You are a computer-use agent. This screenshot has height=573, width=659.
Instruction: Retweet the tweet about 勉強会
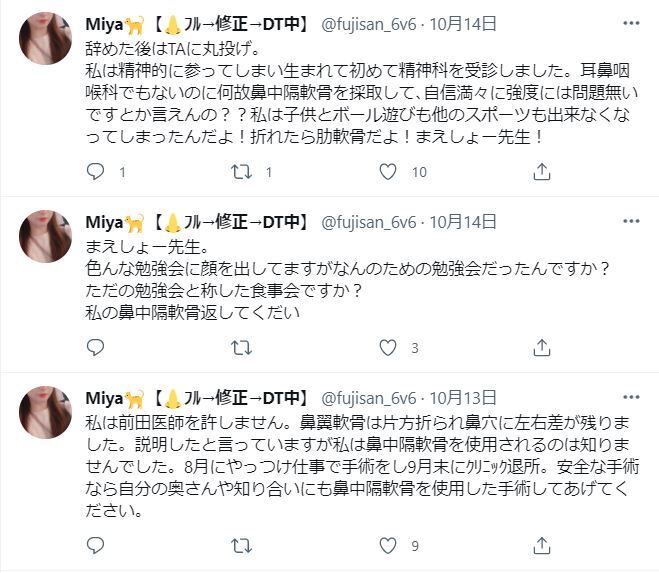[x=241, y=347]
